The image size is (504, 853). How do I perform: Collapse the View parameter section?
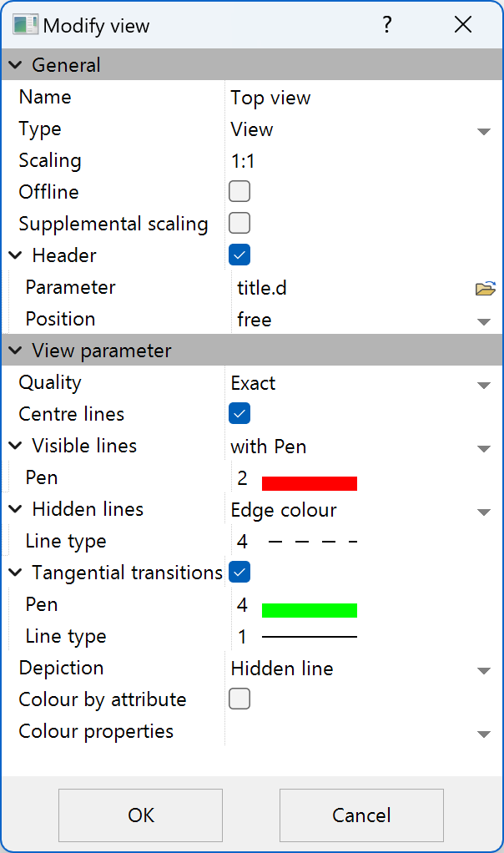point(14,351)
